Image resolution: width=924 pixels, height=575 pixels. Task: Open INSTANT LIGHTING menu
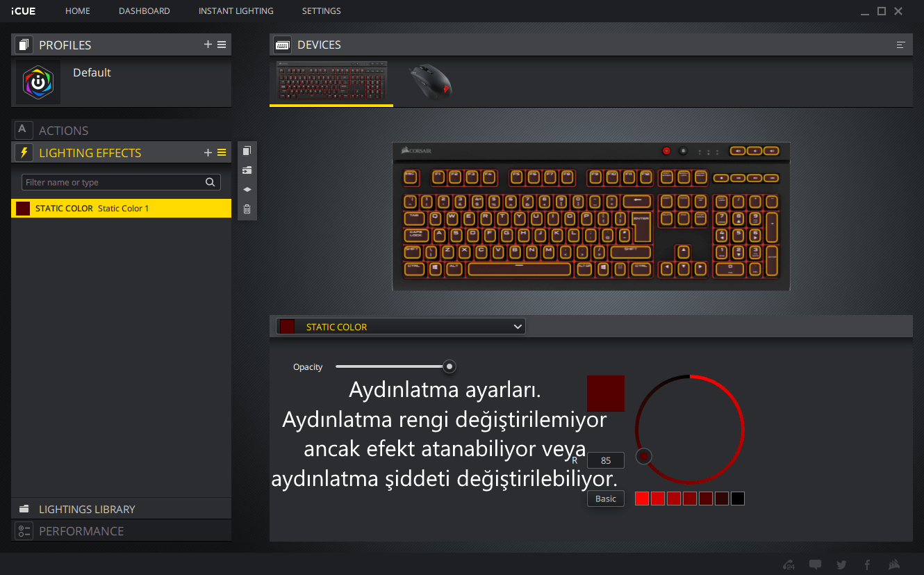pyautogui.click(x=236, y=11)
